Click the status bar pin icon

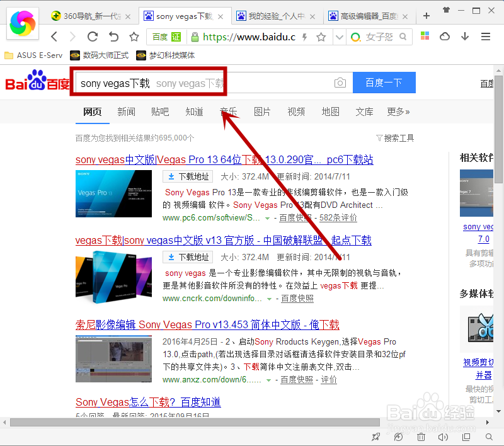point(375,437)
